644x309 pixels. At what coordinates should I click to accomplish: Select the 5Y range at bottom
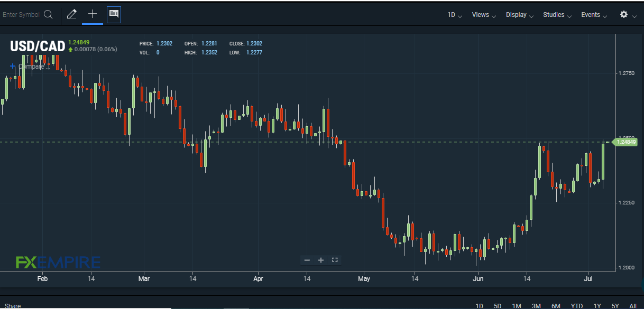(615, 306)
